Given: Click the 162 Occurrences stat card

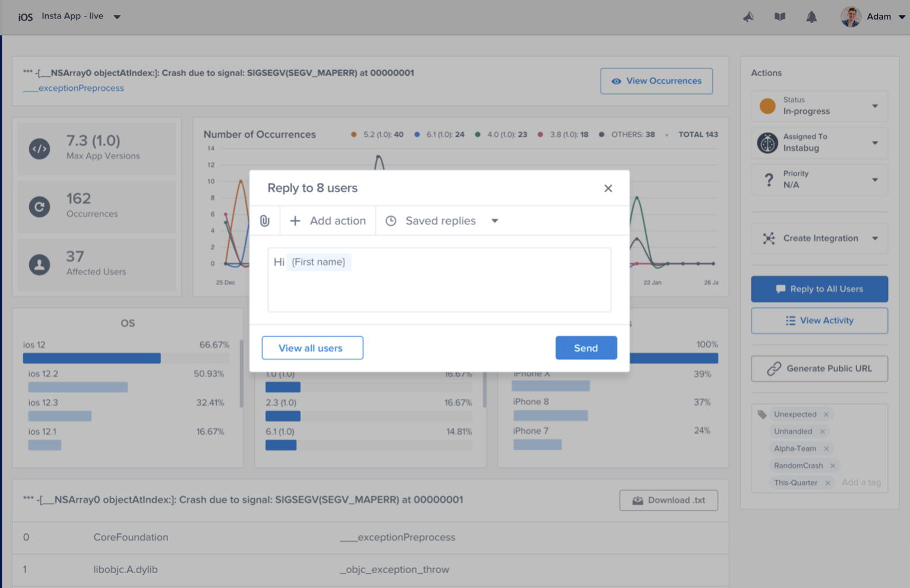Looking at the screenshot, I should 97,207.
